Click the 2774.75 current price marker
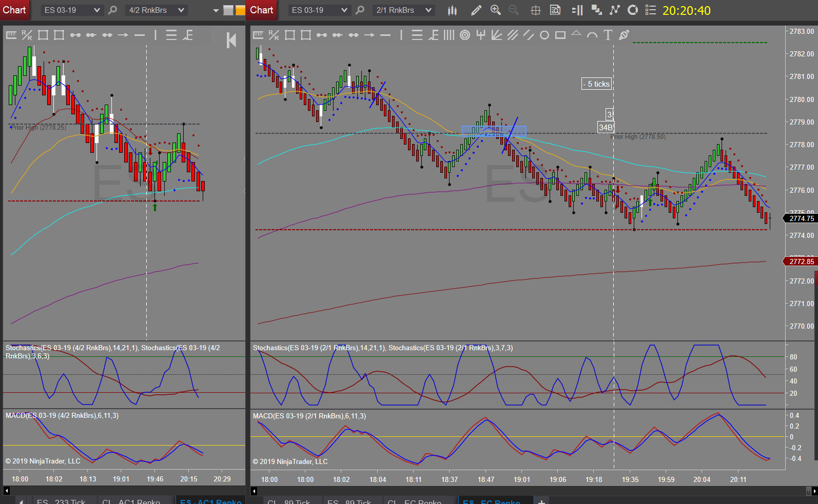818x504 pixels. [x=800, y=218]
